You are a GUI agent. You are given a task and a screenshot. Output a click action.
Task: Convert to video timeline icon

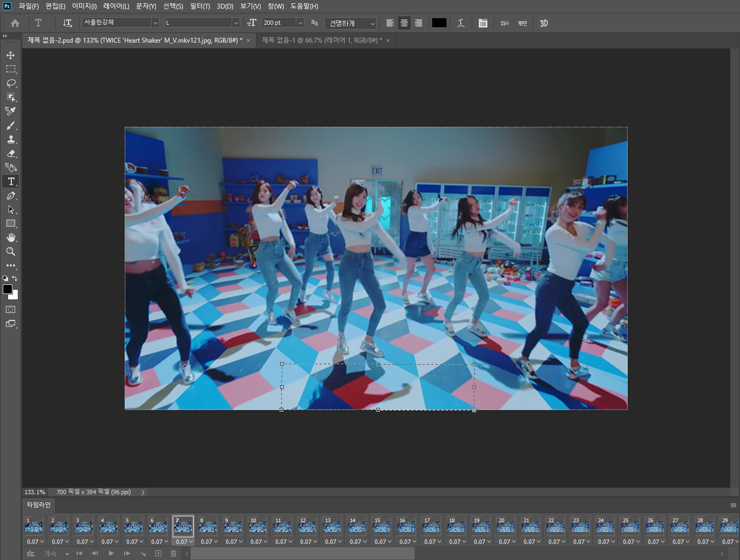[31, 554]
